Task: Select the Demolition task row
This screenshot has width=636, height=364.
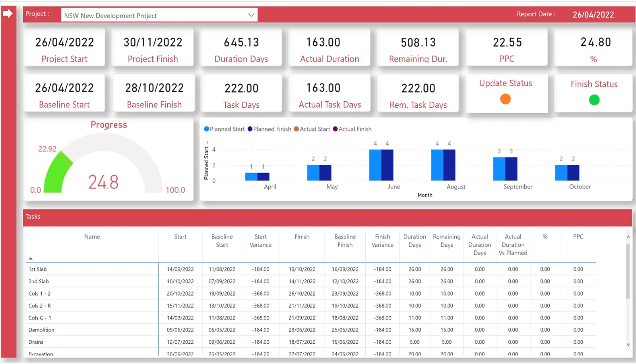Action: (91, 330)
